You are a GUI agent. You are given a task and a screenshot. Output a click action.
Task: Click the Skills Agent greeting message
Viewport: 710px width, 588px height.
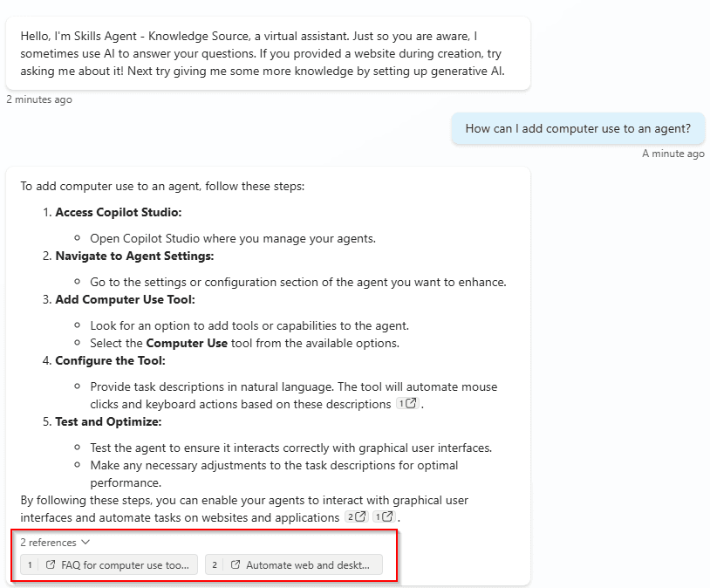pos(268,53)
